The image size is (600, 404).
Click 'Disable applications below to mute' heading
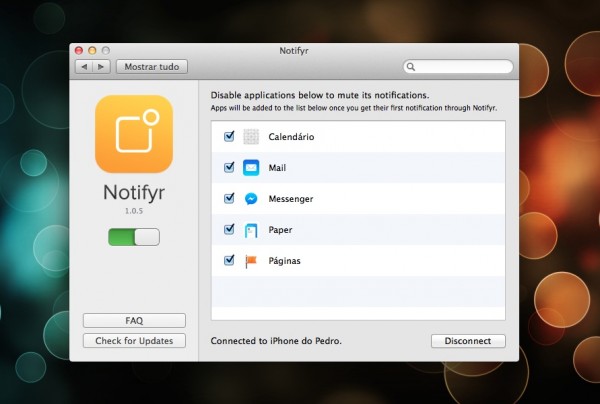pos(320,95)
